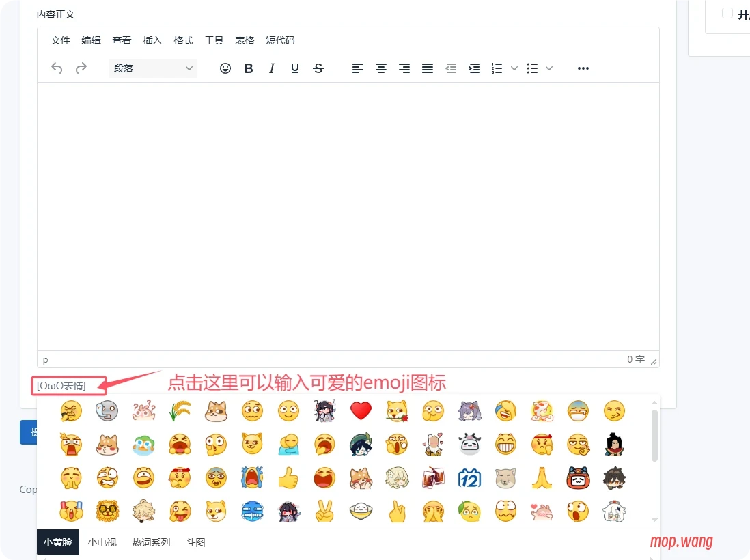Increase the paragraph indent
Viewport: 750px width, 560px height.
click(474, 68)
